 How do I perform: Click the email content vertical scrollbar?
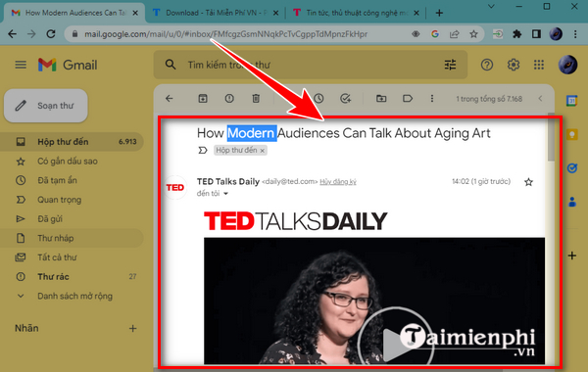(x=551, y=137)
